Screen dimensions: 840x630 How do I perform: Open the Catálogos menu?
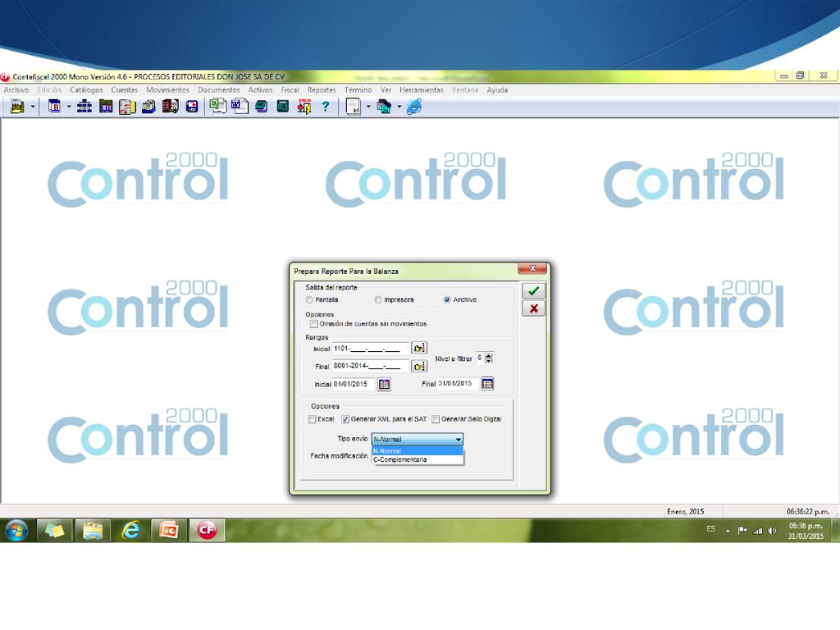tap(86, 90)
